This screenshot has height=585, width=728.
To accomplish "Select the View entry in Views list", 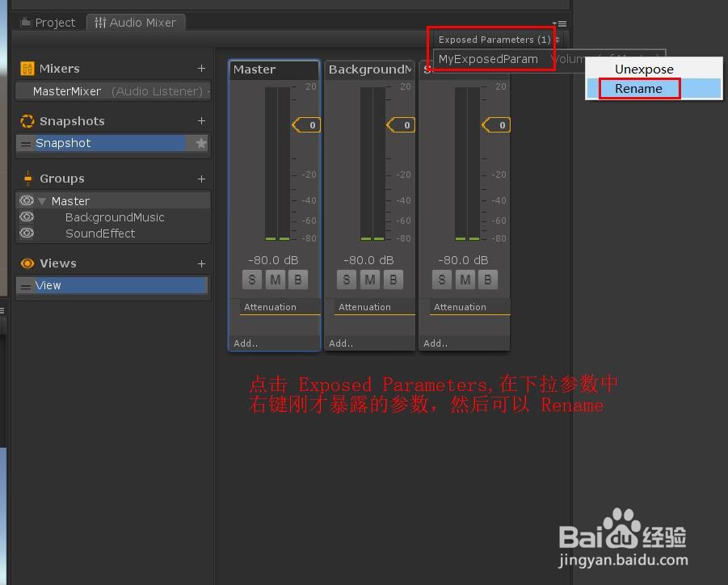I will pos(112,285).
